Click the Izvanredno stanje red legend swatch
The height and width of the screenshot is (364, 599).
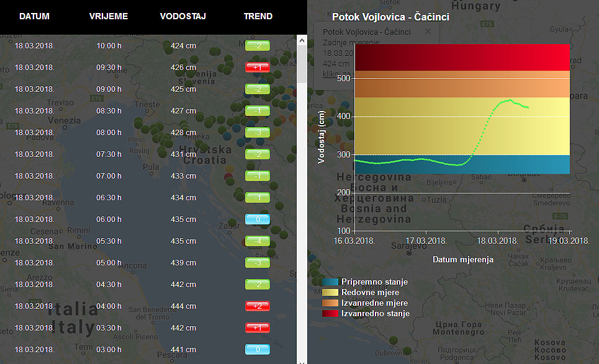point(330,314)
